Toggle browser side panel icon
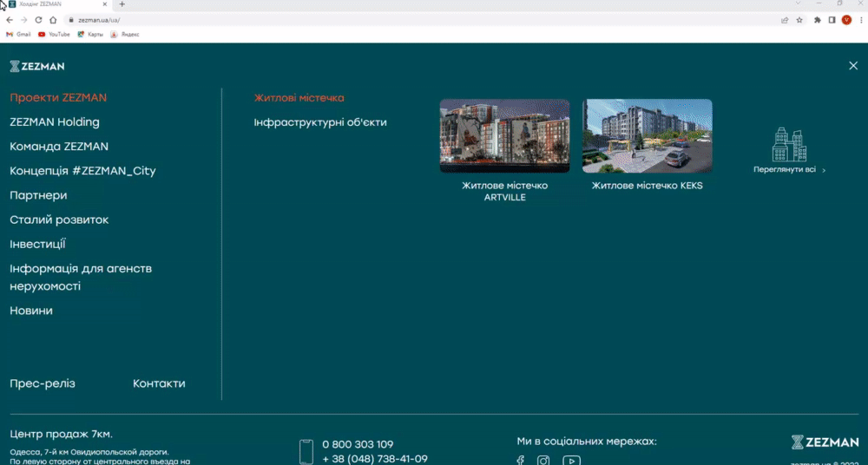This screenshot has width=868, height=465. [832, 20]
